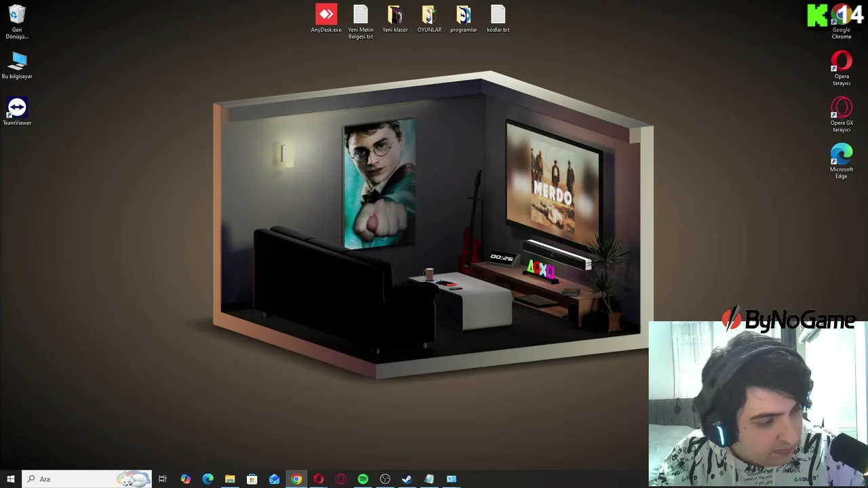The image size is (868, 488).
Task: Open Steam from the taskbar
Action: coord(407,479)
